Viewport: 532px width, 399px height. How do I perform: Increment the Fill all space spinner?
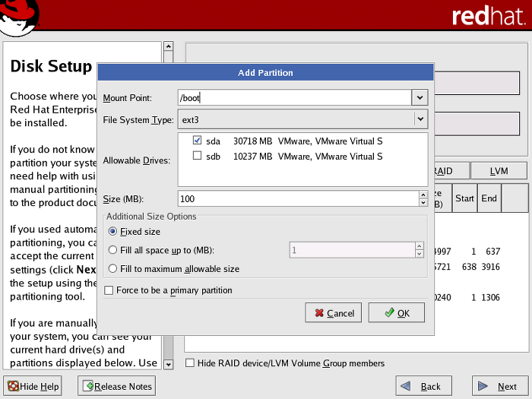(x=420, y=246)
